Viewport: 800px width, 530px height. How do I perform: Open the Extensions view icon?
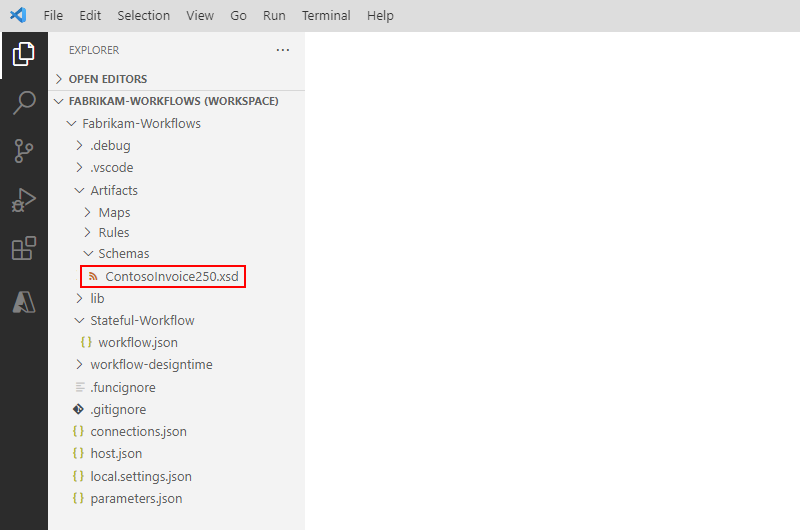pos(23,248)
